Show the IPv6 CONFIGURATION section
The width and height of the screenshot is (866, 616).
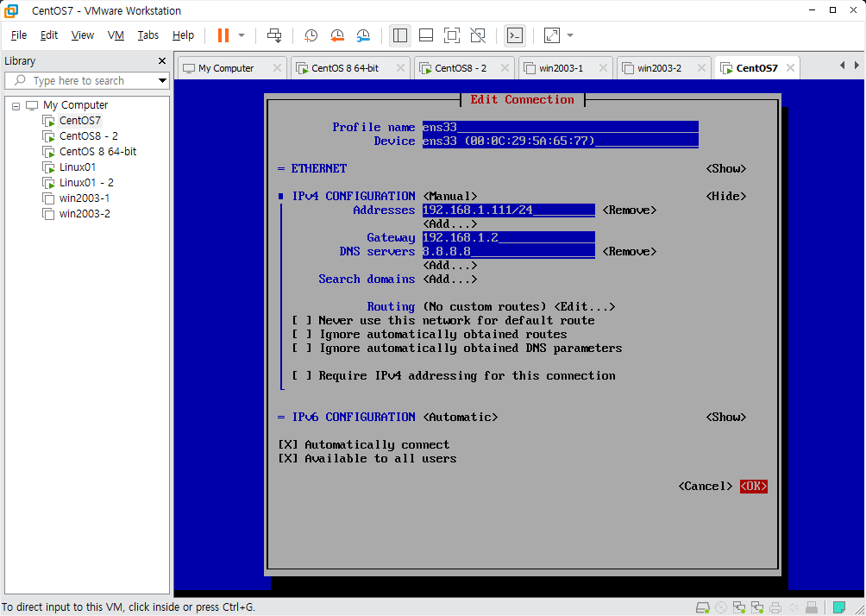tap(725, 417)
